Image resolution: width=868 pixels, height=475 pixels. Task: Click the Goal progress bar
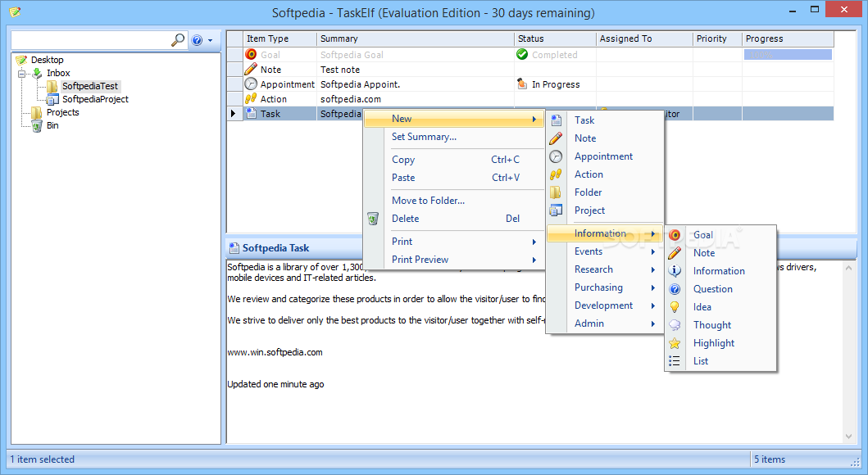(x=788, y=55)
